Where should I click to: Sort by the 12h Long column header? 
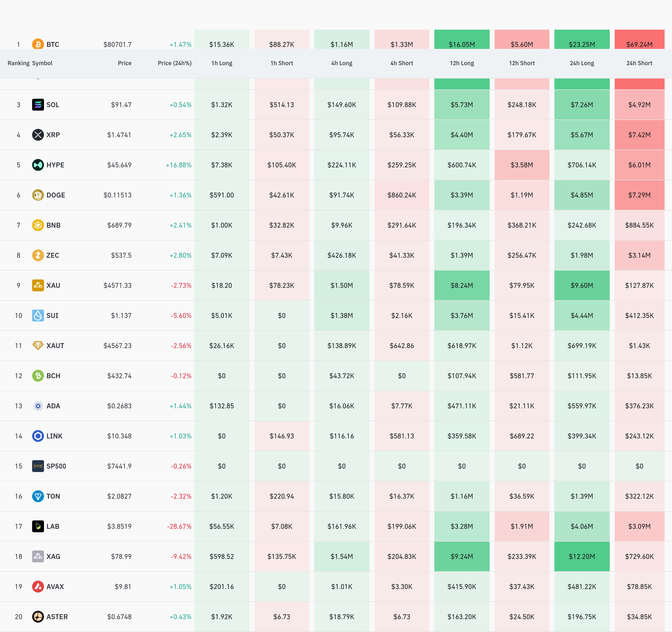click(462, 63)
